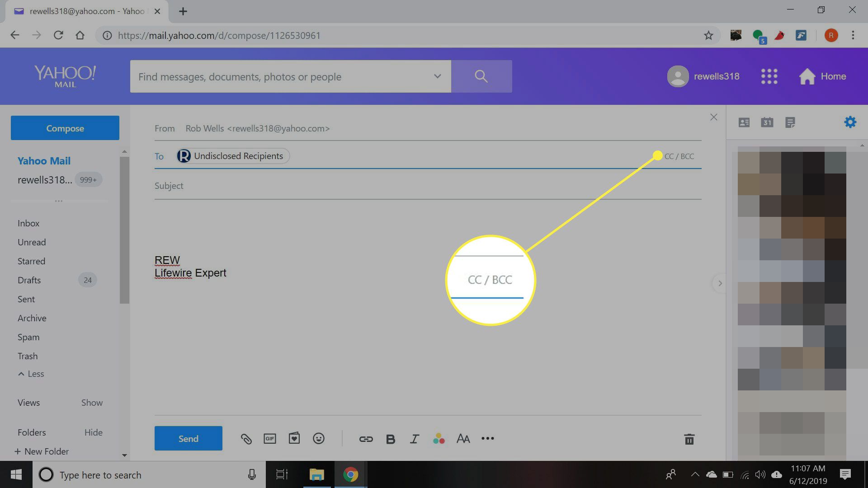Select the Inbox folder
The height and width of the screenshot is (488, 868).
click(28, 223)
